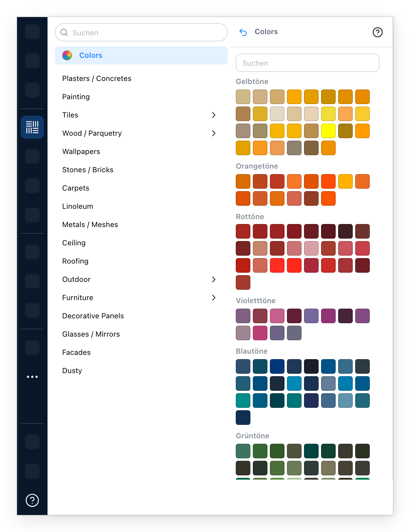Viewport: 410px width, 532px height.
Task: Open the three-dots more menu in sidebar
Action: [x=32, y=377]
